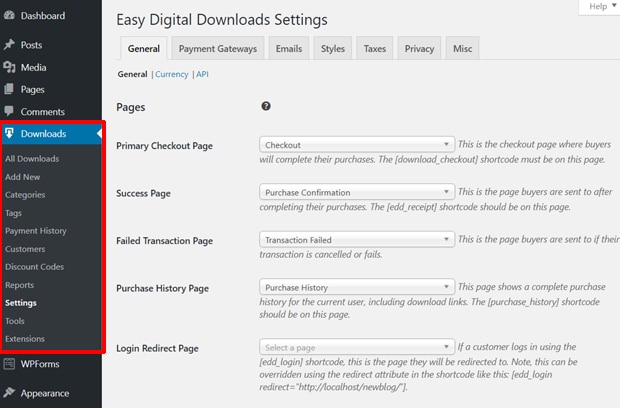Open the Pages sidebar menu label

(x=32, y=90)
